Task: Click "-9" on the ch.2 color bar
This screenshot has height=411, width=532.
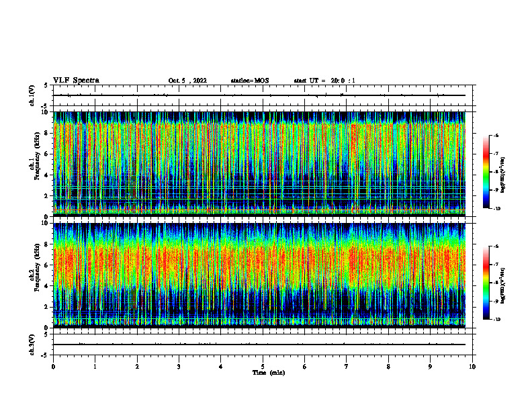Action: click(496, 301)
